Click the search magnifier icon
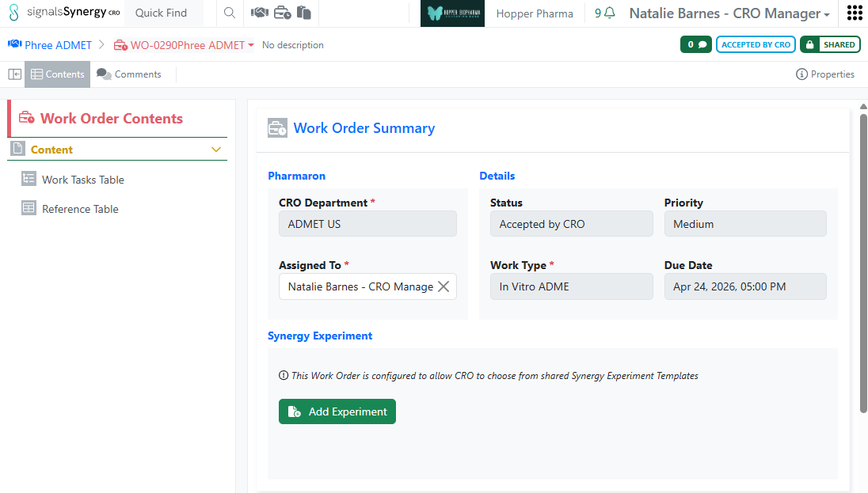The height and width of the screenshot is (493, 868). click(229, 13)
